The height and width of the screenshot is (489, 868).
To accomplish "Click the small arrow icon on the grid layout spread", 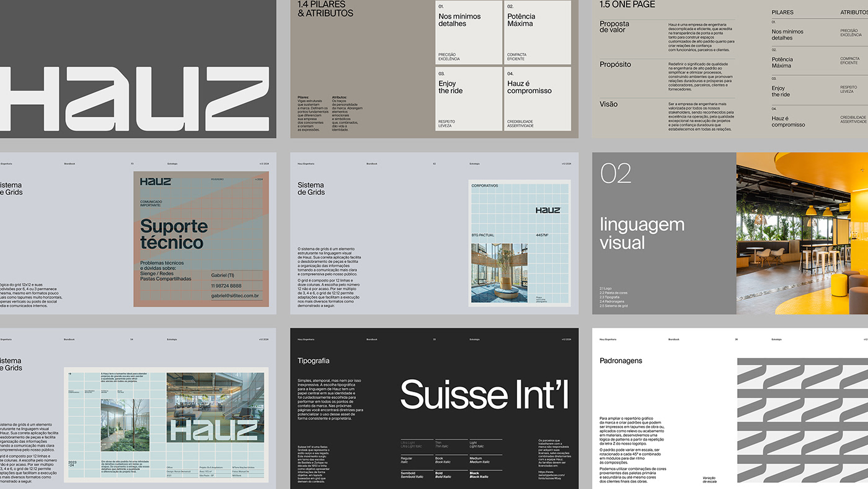I will coord(70,374).
